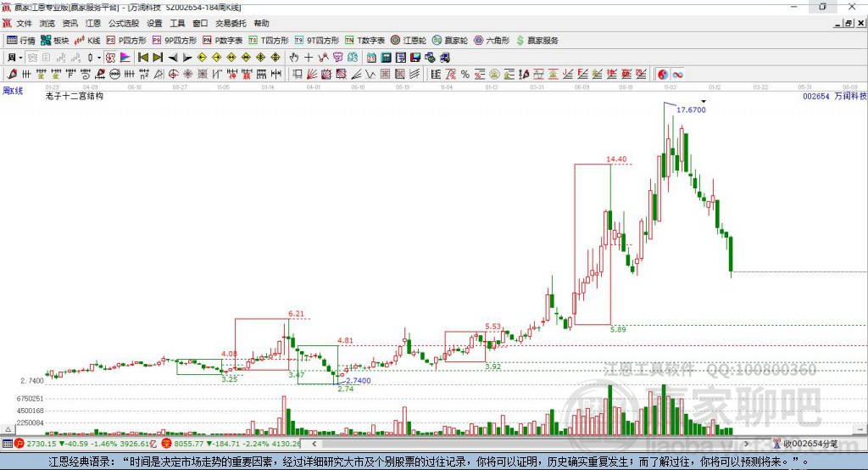
Task: Open the calendar icon numbered 21
Action: 371,58
